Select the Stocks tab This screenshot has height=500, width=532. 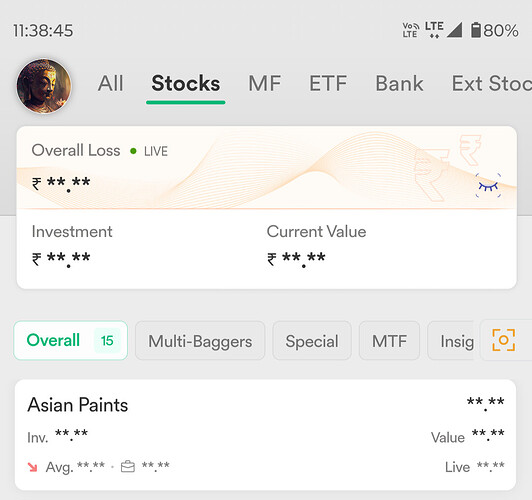pyautogui.click(x=186, y=84)
